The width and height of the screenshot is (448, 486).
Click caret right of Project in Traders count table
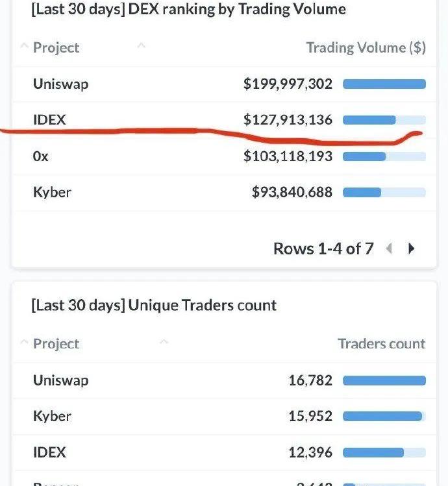click(x=164, y=341)
